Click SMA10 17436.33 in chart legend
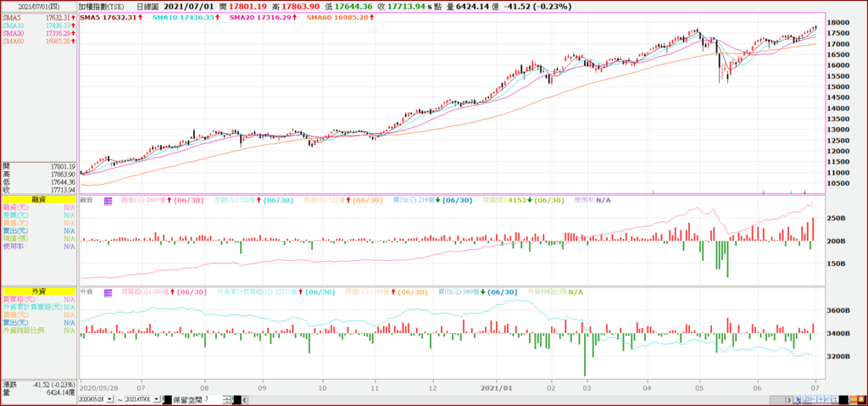The height and width of the screenshot is (406, 868). point(186,18)
